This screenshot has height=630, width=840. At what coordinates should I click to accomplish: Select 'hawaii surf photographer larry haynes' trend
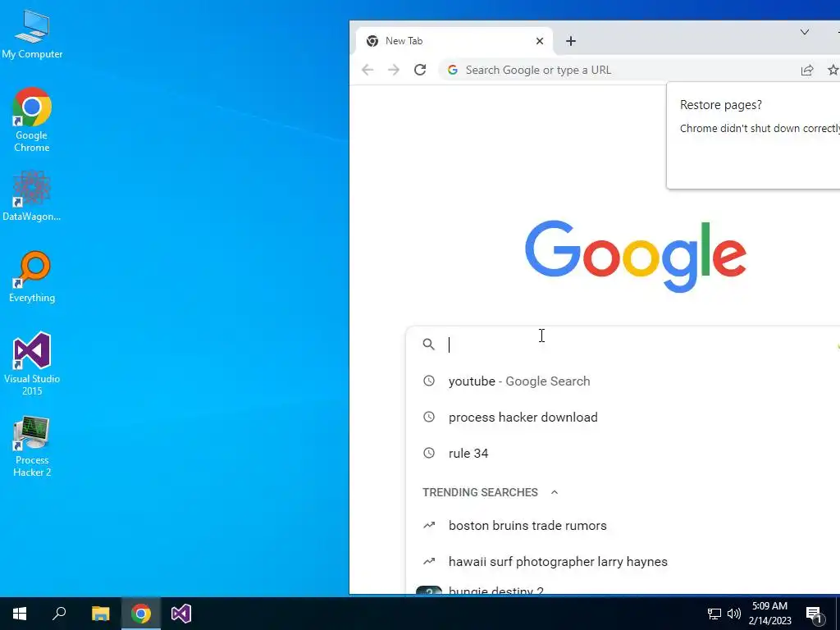tap(623, 561)
